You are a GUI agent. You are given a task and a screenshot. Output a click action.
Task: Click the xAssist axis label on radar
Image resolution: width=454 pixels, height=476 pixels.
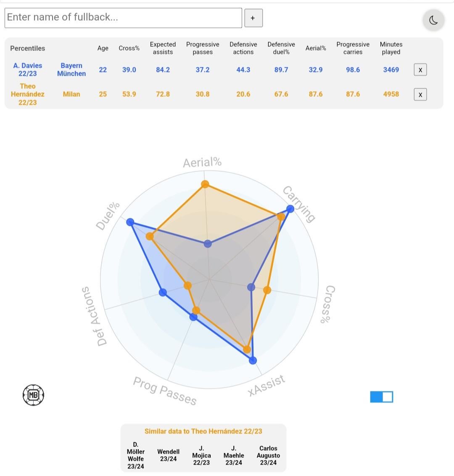tap(267, 386)
